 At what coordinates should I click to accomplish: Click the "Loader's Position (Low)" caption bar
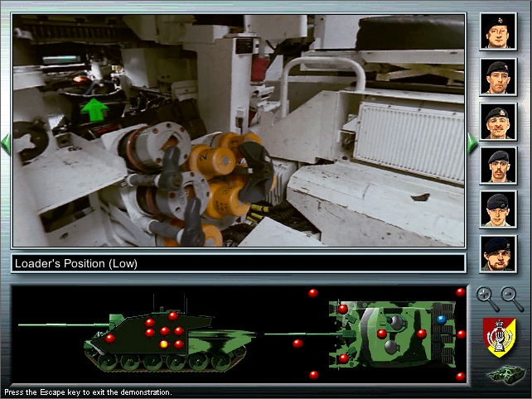point(238,264)
